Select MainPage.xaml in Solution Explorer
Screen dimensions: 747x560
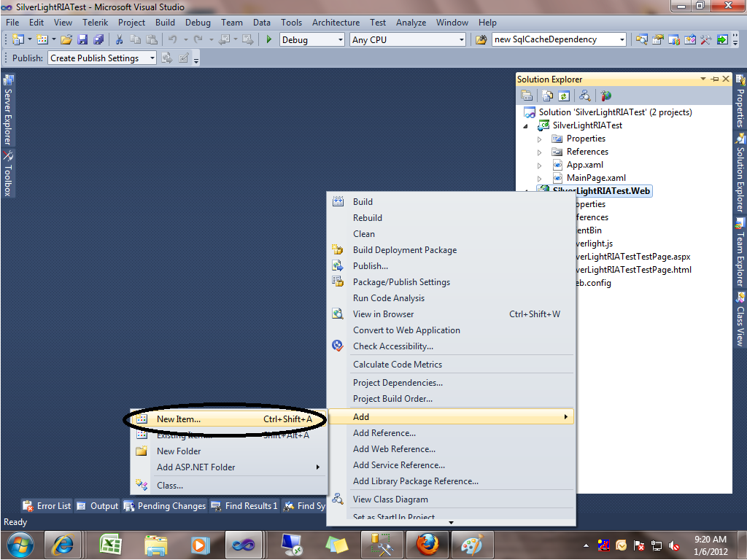[596, 177]
